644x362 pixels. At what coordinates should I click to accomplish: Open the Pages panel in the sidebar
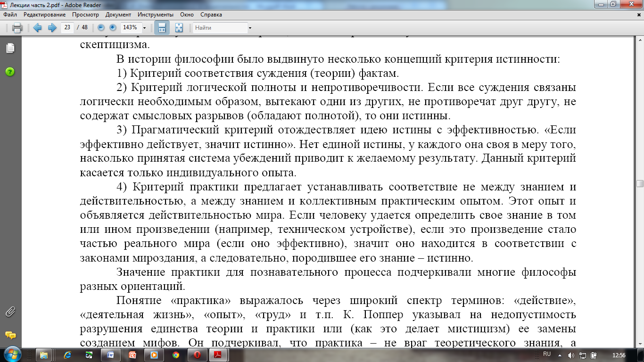10,48
